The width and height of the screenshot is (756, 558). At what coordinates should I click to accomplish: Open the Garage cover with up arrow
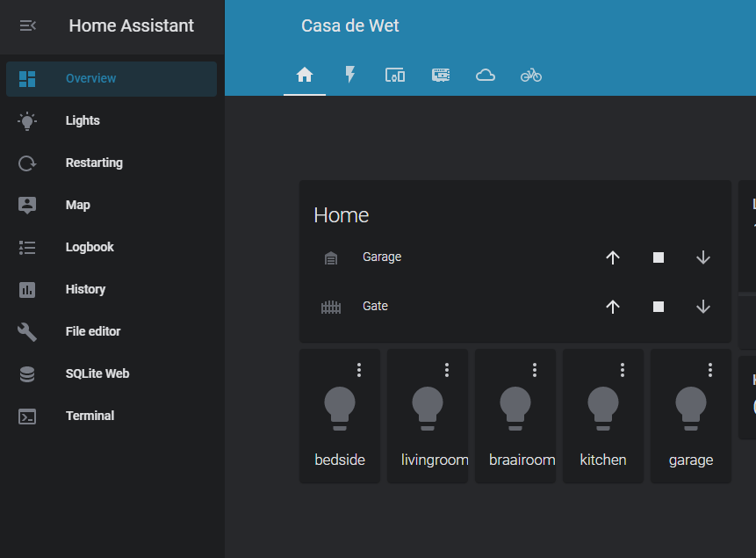[613, 257]
